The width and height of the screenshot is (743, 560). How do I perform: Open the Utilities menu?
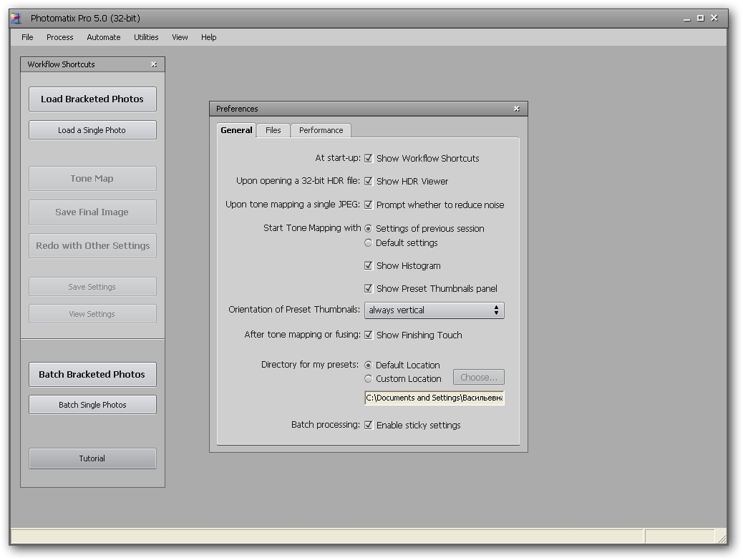click(x=146, y=37)
